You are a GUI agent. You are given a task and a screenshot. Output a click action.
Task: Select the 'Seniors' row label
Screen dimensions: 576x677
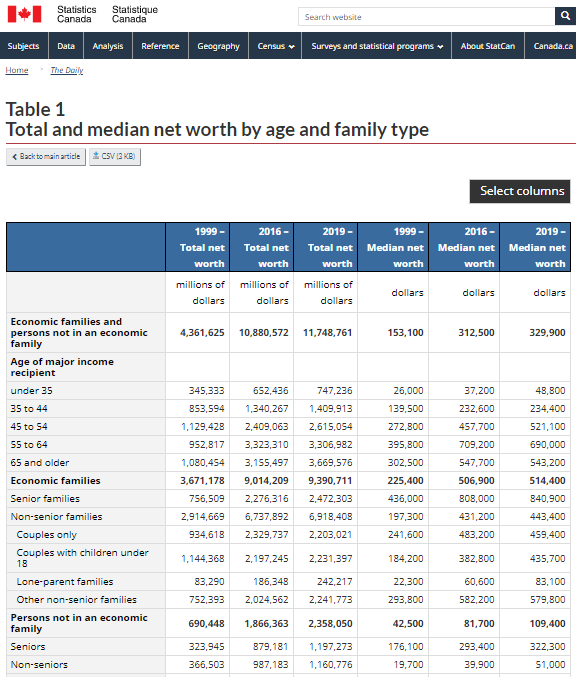tap(28, 647)
